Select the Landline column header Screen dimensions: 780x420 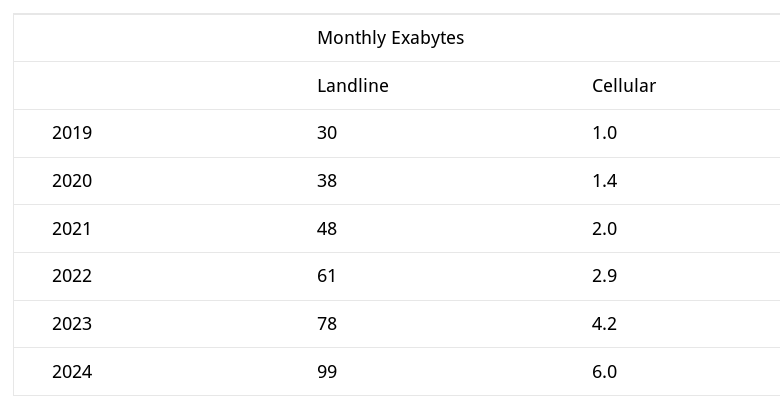pyautogui.click(x=353, y=86)
